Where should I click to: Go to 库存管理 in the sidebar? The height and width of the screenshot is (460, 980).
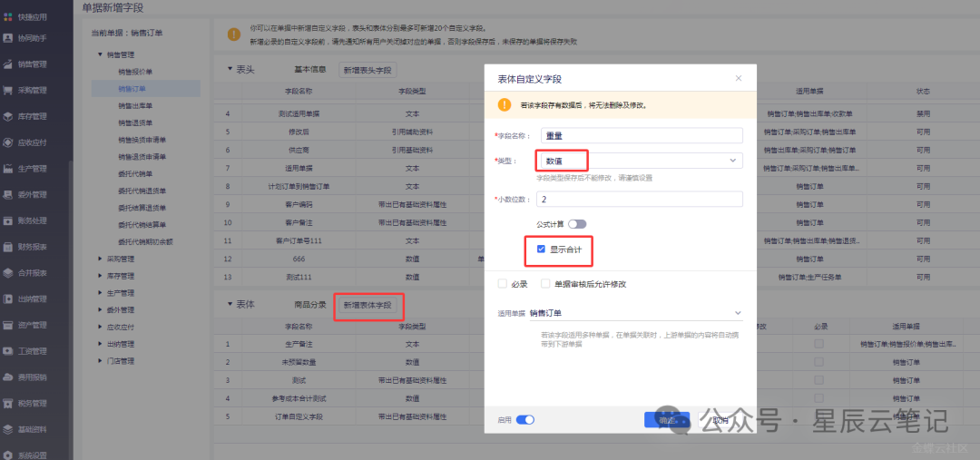pos(32,116)
